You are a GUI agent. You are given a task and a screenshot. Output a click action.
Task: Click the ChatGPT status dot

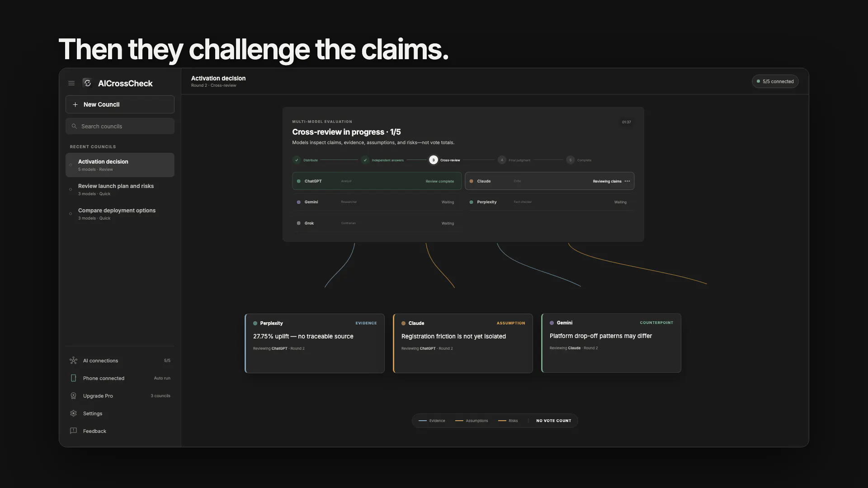[x=298, y=181]
